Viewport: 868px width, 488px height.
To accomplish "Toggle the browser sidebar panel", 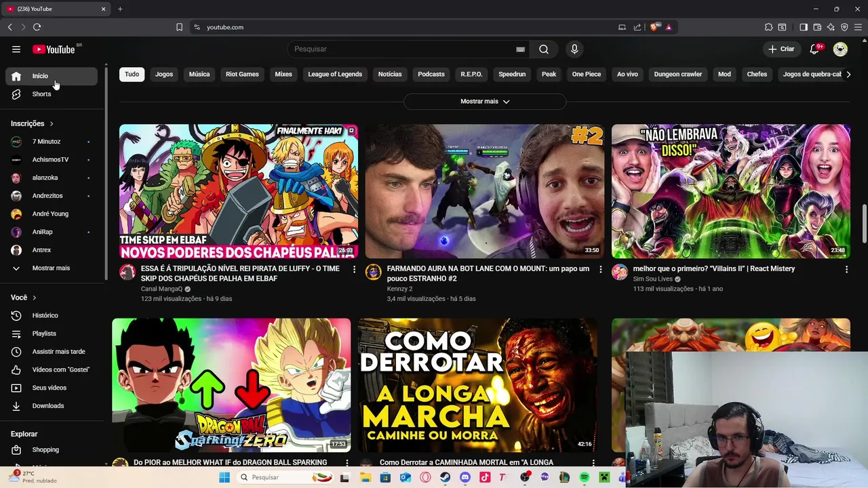I will coord(804,27).
